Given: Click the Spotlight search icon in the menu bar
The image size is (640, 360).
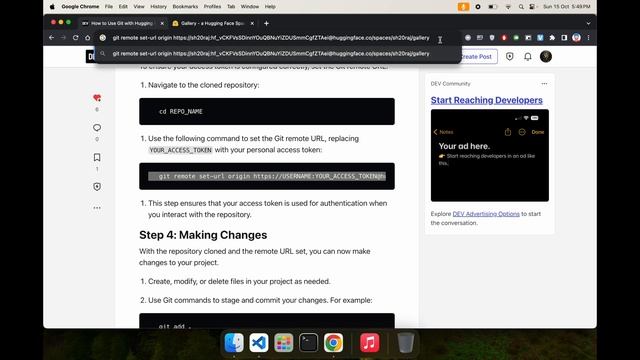Looking at the screenshot, I should coord(521,7).
